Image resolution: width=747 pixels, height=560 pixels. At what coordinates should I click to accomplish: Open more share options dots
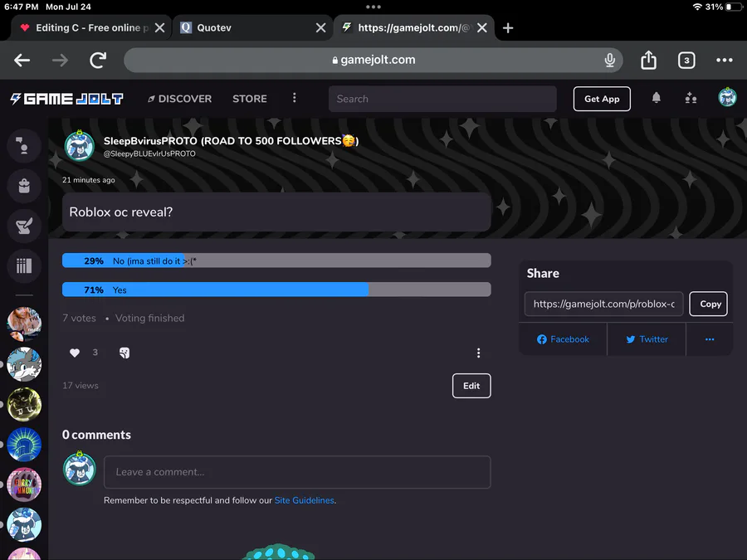710,339
